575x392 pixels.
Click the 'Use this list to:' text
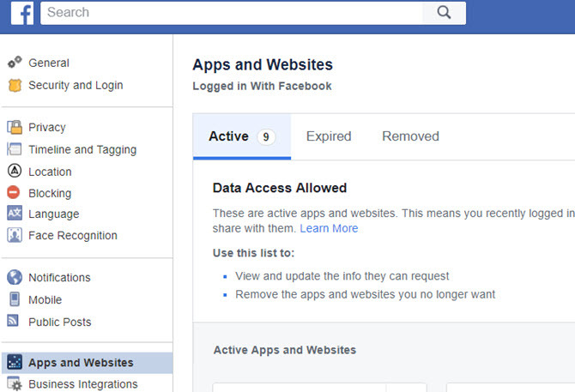coord(253,253)
